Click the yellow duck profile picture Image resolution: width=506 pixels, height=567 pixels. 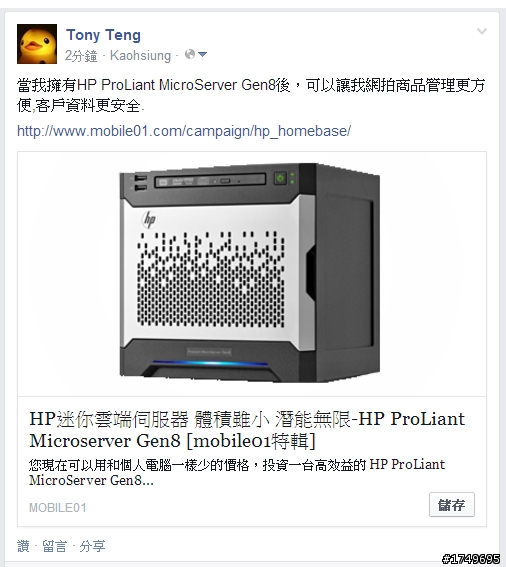tap(37, 44)
